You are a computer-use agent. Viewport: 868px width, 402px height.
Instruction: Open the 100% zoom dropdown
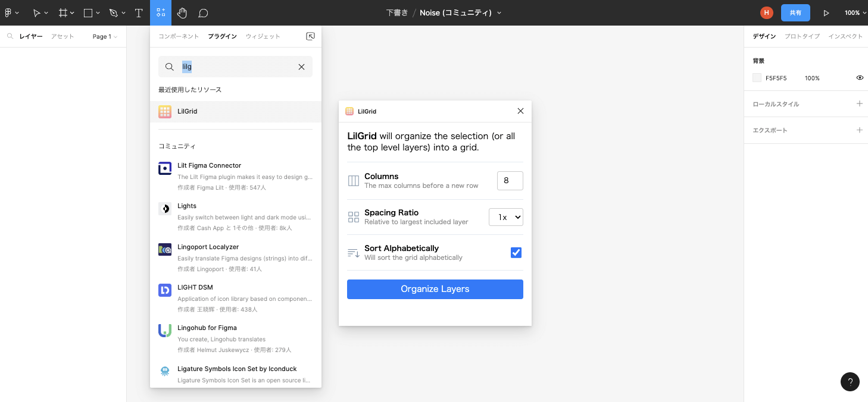[855, 12]
